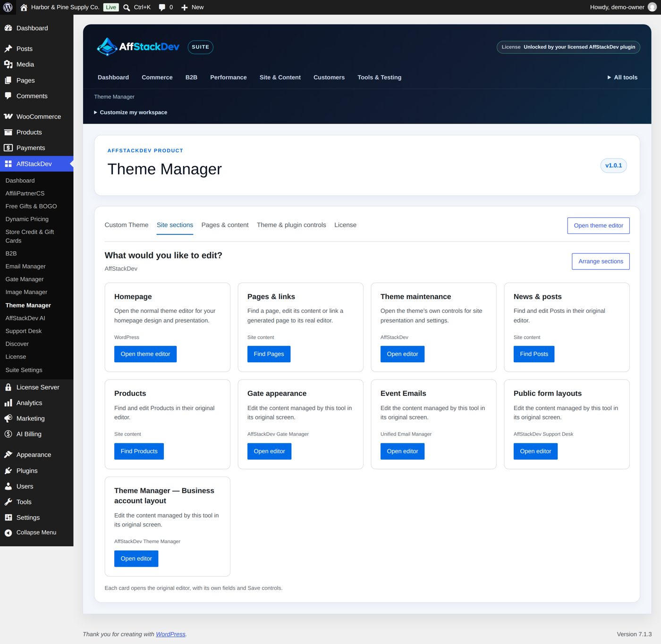Click the AffStackDev logo in the header
This screenshot has width=661, height=644.
pyautogui.click(x=138, y=47)
